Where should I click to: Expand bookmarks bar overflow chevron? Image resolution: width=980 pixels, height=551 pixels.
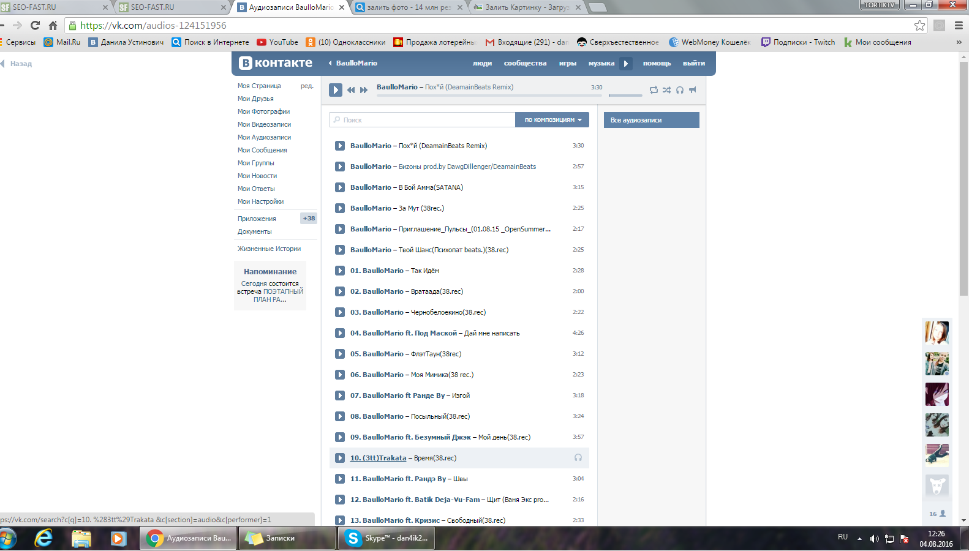pos(959,42)
